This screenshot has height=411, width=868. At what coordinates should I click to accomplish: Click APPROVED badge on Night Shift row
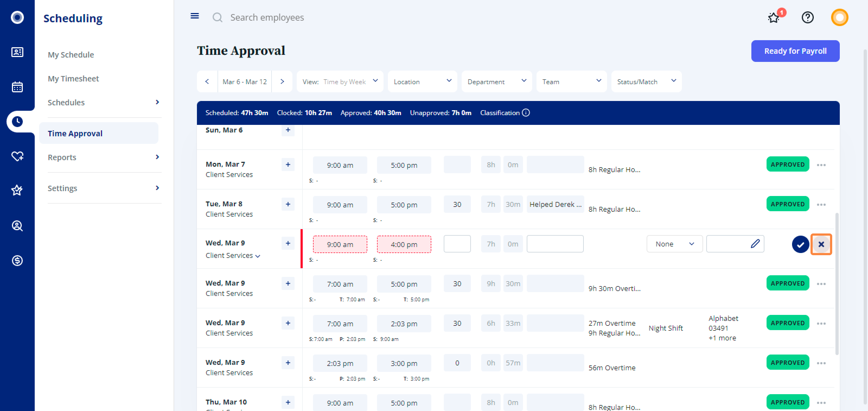(x=787, y=323)
